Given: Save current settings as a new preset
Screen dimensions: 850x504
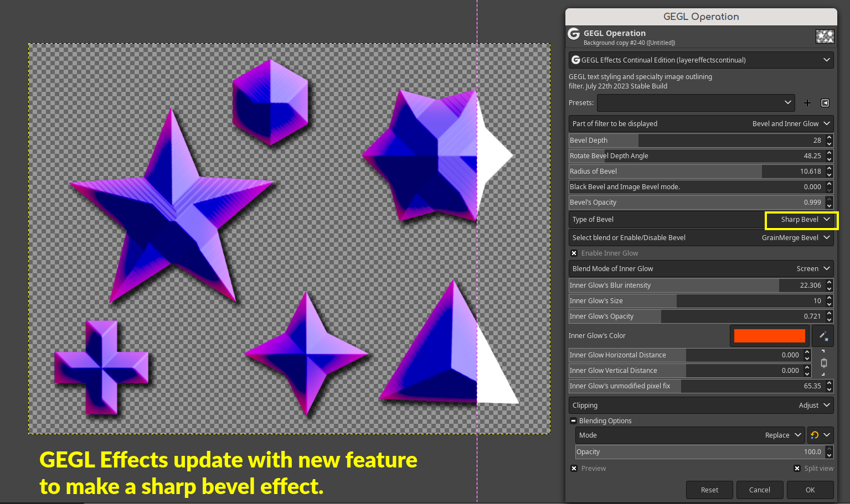Looking at the screenshot, I should [807, 103].
